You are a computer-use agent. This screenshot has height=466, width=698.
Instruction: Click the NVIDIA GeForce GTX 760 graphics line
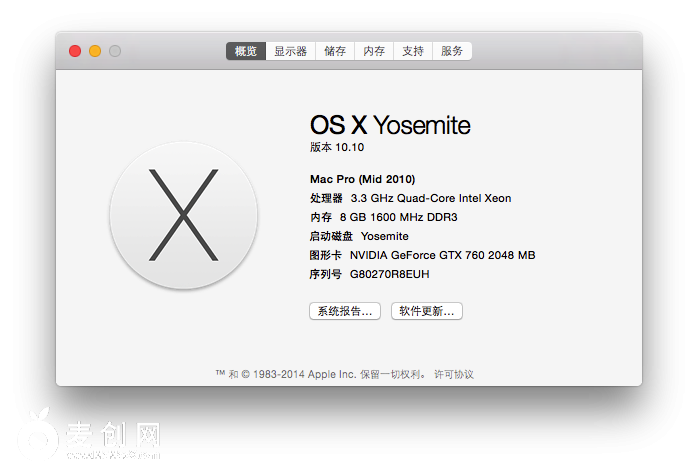[x=442, y=255]
